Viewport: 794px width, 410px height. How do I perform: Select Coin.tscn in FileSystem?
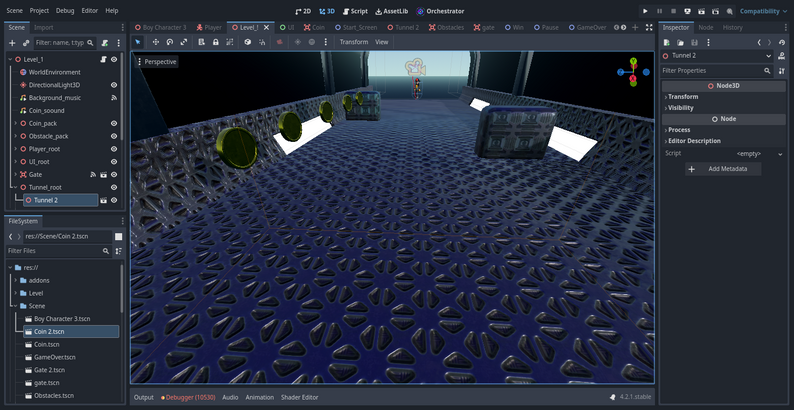(x=47, y=345)
